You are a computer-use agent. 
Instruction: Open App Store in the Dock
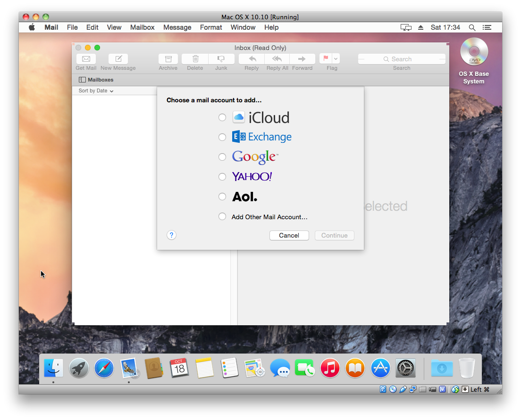click(x=380, y=368)
